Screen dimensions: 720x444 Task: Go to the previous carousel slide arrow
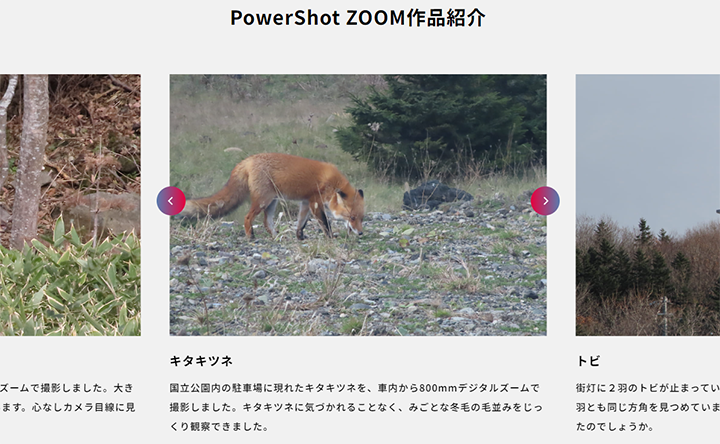171,201
